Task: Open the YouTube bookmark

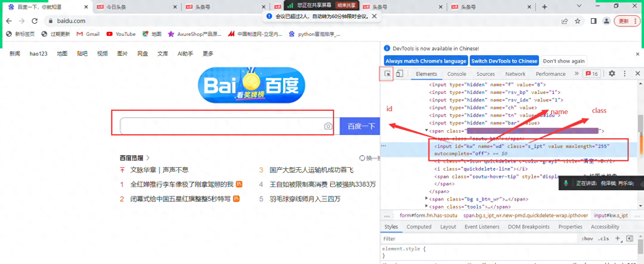Action: click(x=121, y=34)
